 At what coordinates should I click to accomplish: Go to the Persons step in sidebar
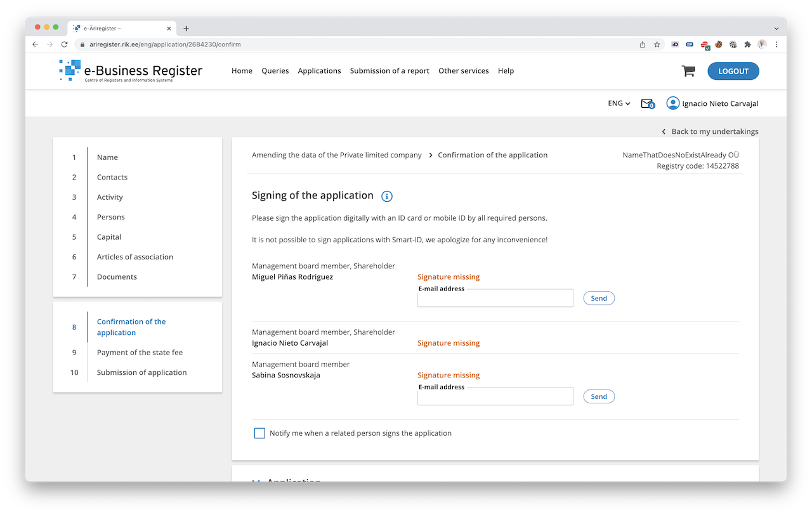[x=110, y=217]
